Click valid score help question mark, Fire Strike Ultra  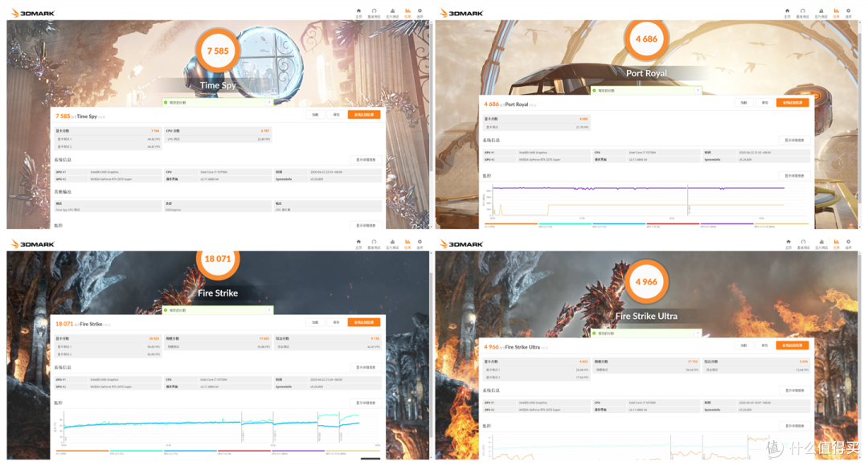point(698,333)
